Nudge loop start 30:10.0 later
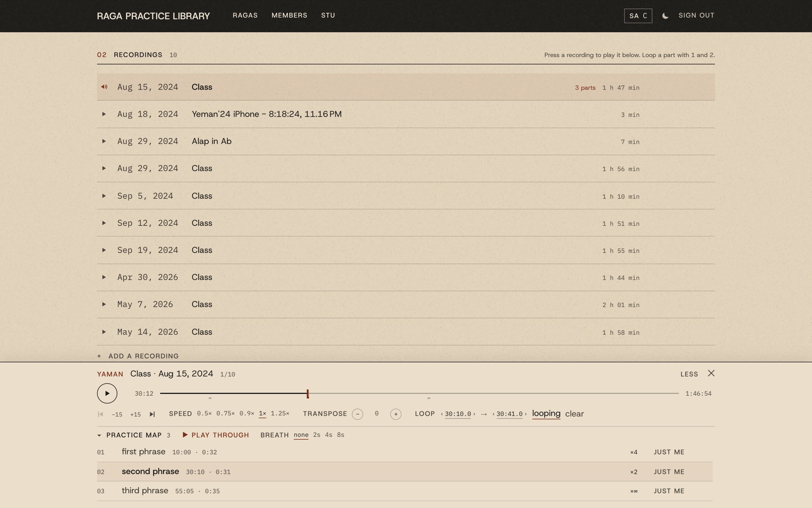Screen dimensions: 812x508 (474, 414)
